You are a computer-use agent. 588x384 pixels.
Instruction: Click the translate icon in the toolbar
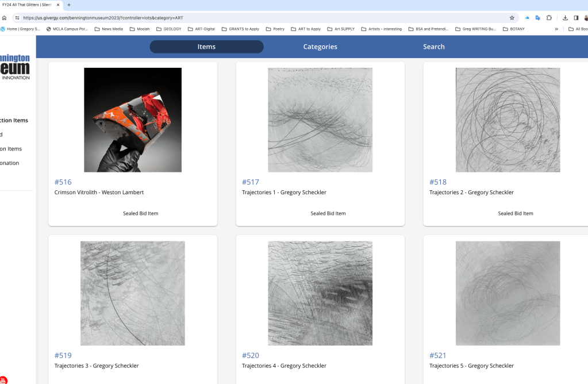[537, 18]
